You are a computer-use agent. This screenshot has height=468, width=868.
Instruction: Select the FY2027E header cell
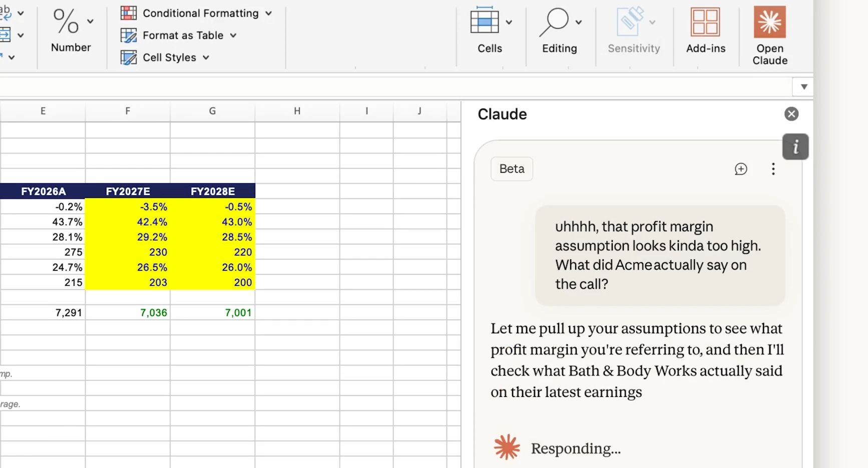pyautogui.click(x=128, y=191)
